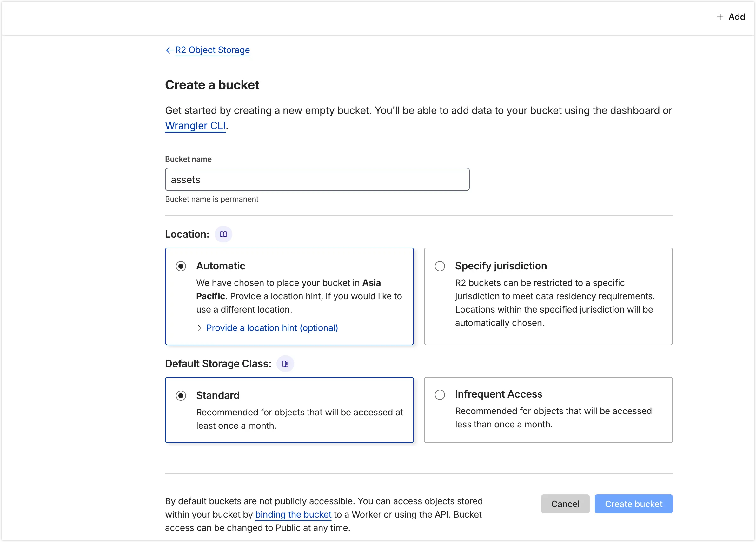Click the Specify jurisdiction card title
The height and width of the screenshot is (542, 756).
click(501, 266)
